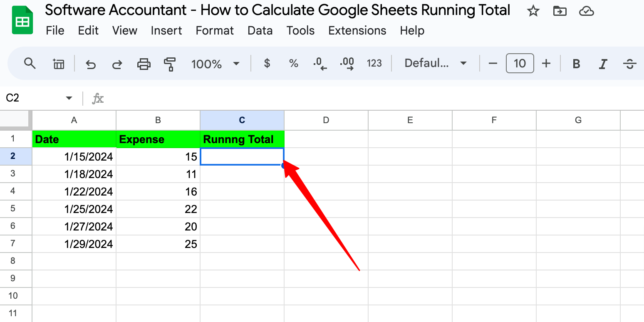The width and height of the screenshot is (644, 322).
Task: Select the cell with 1/22/2024
Action: point(74,191)
